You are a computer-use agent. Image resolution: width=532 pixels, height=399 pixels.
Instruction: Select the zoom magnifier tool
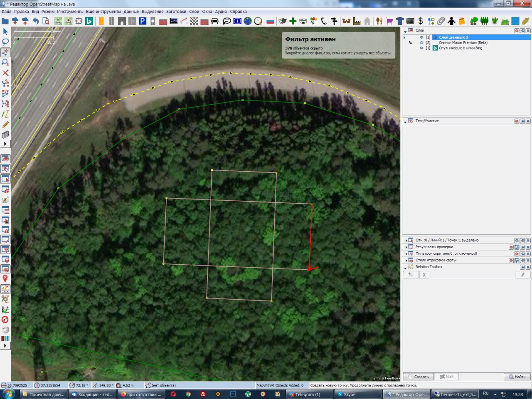coord(5,62)
